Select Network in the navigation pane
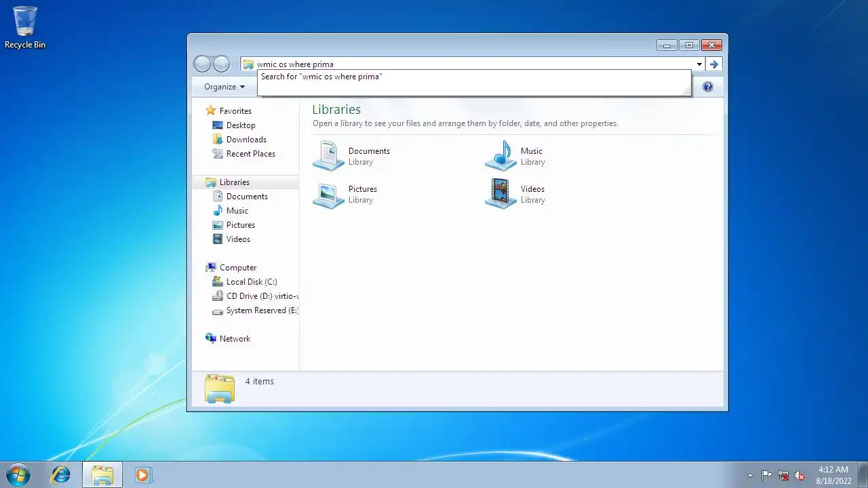 click(235, 339)
